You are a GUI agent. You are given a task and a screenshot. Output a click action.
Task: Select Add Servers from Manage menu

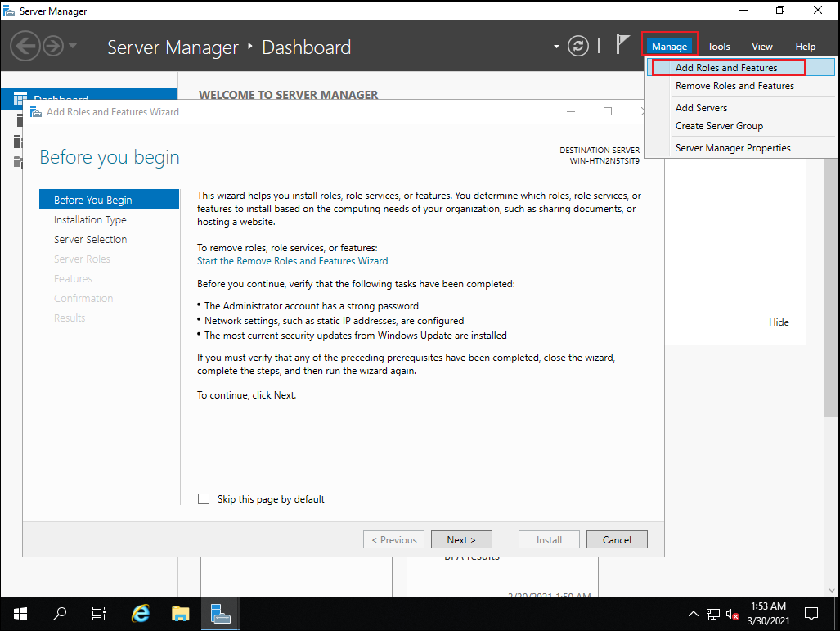click(x=741, y=108)
